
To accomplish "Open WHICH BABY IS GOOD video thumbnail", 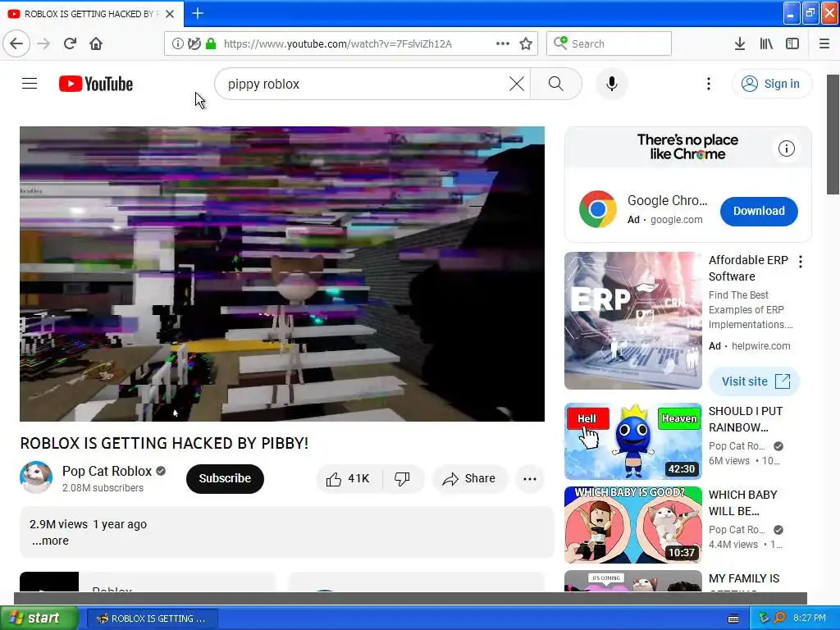I will (x=632, y=525).
